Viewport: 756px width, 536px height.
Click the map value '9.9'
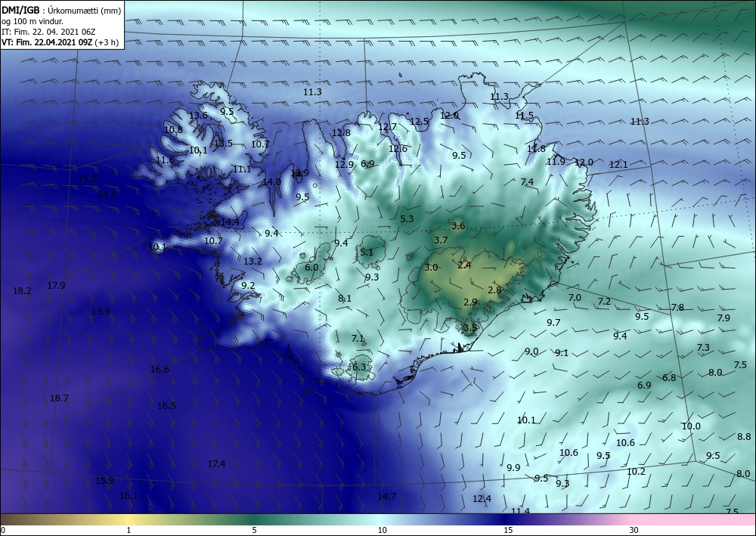coord(513,467)
